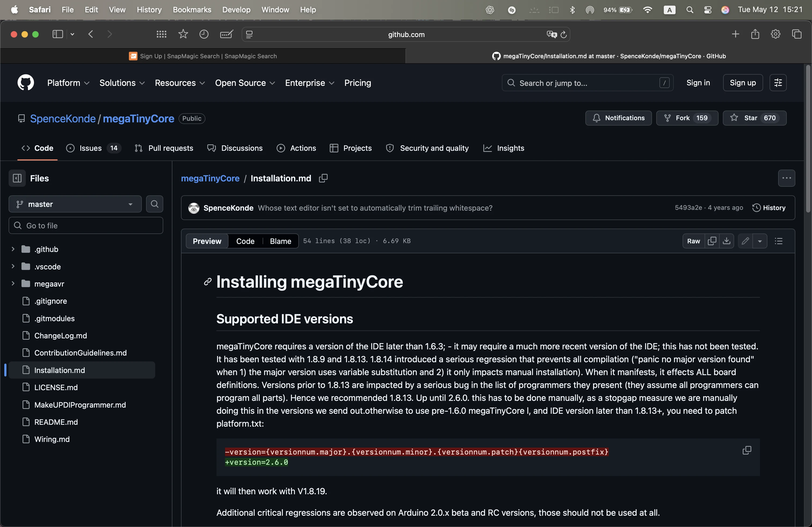Open a new tab with plus icon

click(735, 34)
